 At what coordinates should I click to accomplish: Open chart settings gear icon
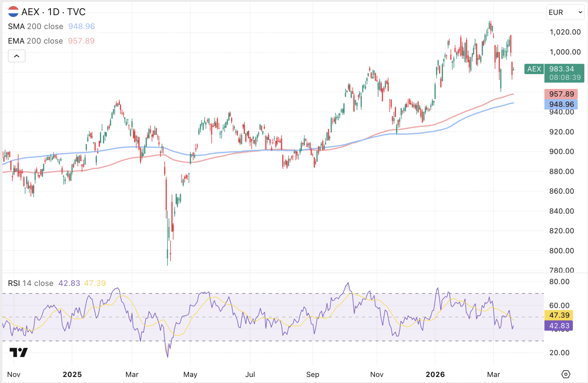(x=565, y=374)
